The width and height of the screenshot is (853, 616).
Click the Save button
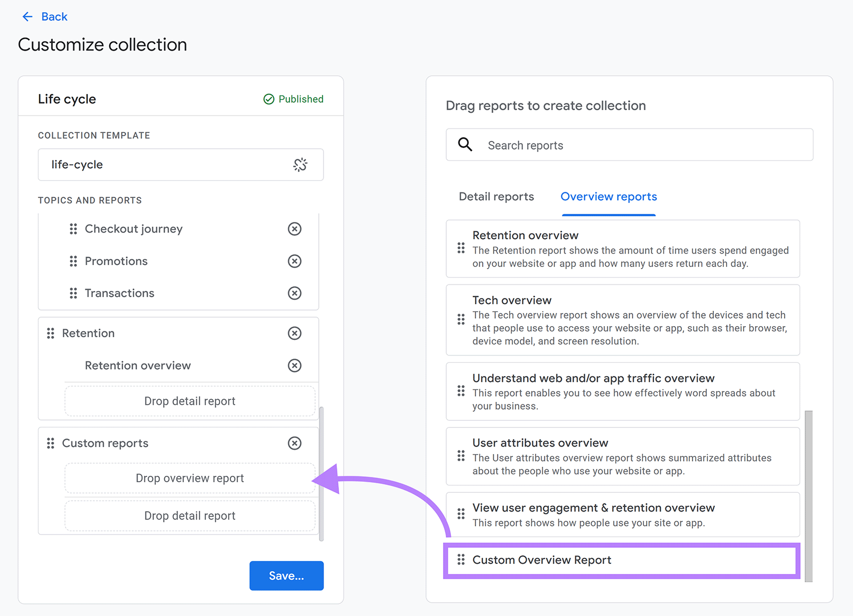(x=286, y=576)
